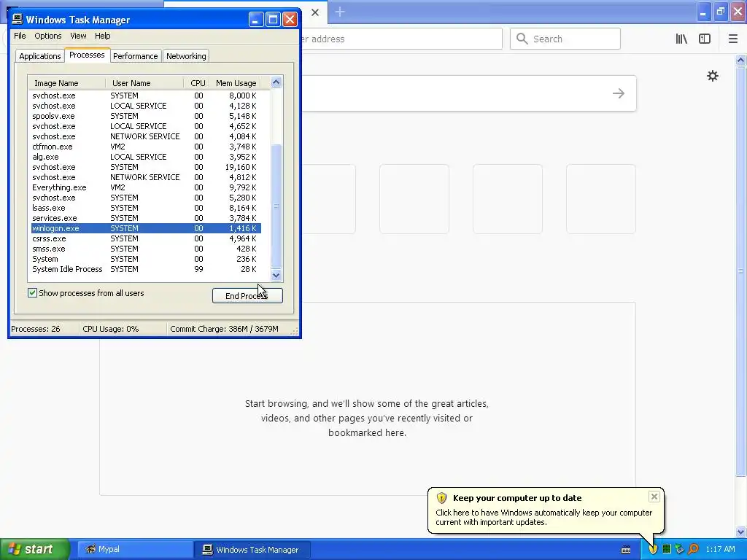Open the browser Library icon
747x560 pixels.
[x=681, y=39]
